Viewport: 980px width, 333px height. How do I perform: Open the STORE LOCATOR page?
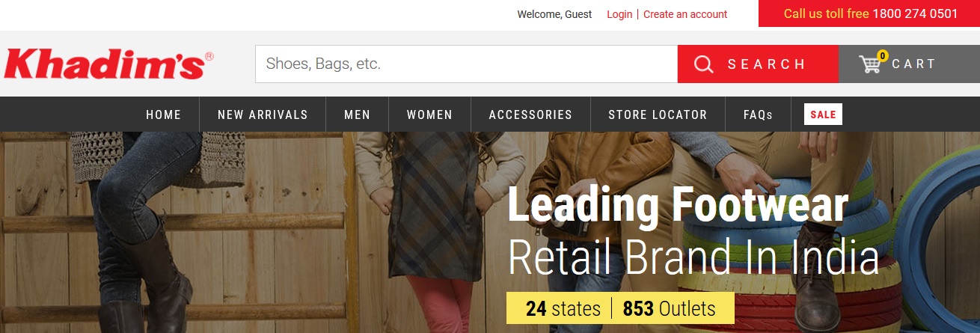tap(658, 114)
